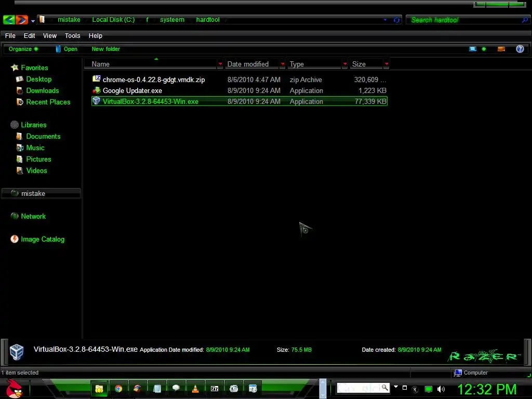Open the Tools menu

[x=72, y=36]
